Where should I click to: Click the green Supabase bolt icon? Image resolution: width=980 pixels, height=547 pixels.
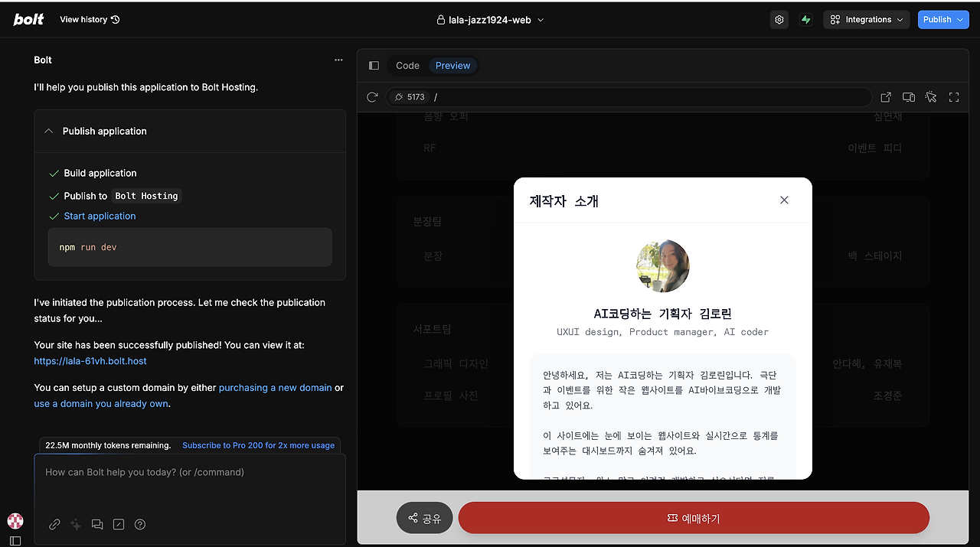[805, 20]
